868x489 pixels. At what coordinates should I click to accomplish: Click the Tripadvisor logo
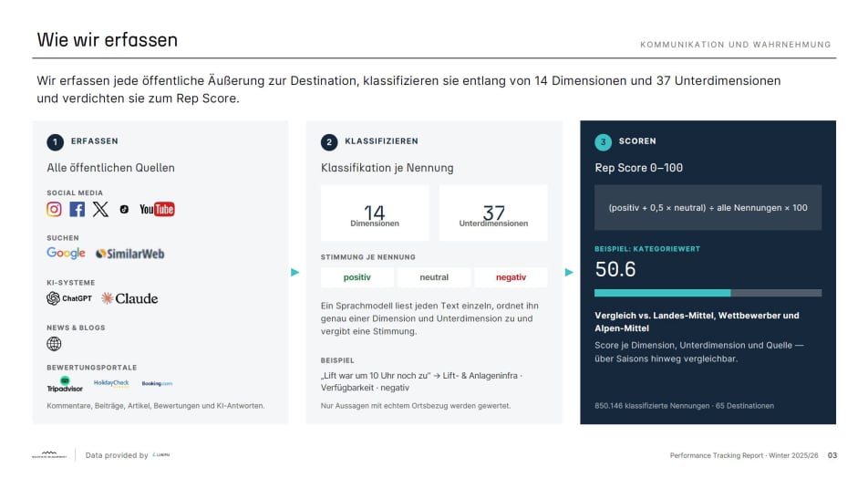(x=65, y=384)
